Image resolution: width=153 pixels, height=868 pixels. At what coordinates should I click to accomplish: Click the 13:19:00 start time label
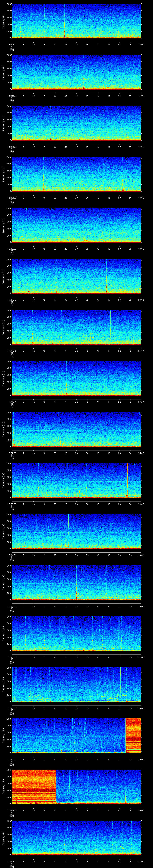click(12, 300)
